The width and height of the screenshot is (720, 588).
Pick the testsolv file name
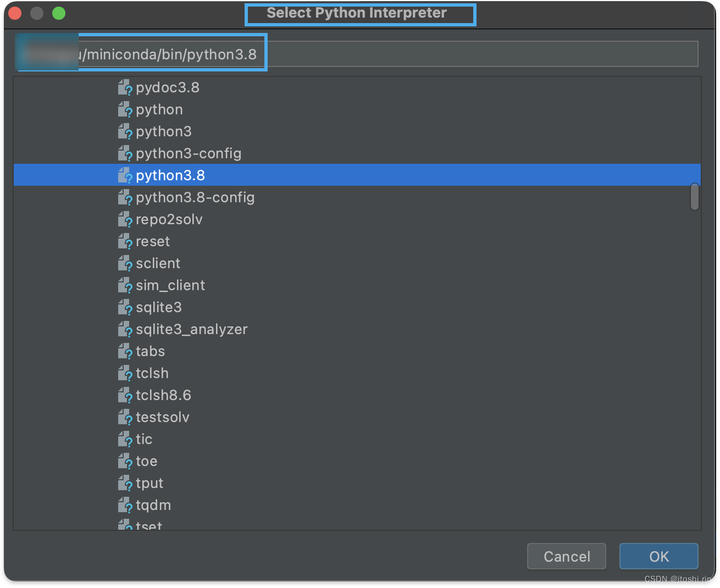point(163,417)
